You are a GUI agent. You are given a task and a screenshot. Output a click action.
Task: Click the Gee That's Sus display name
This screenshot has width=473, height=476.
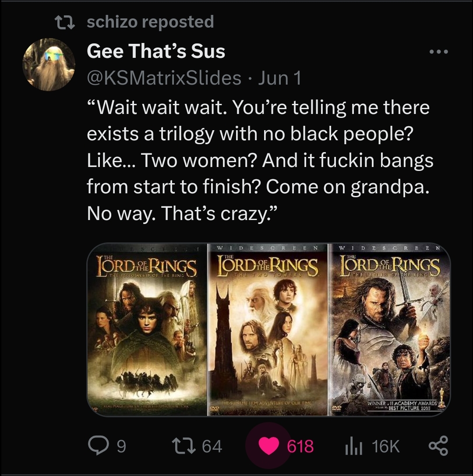[x=156, y=51]
